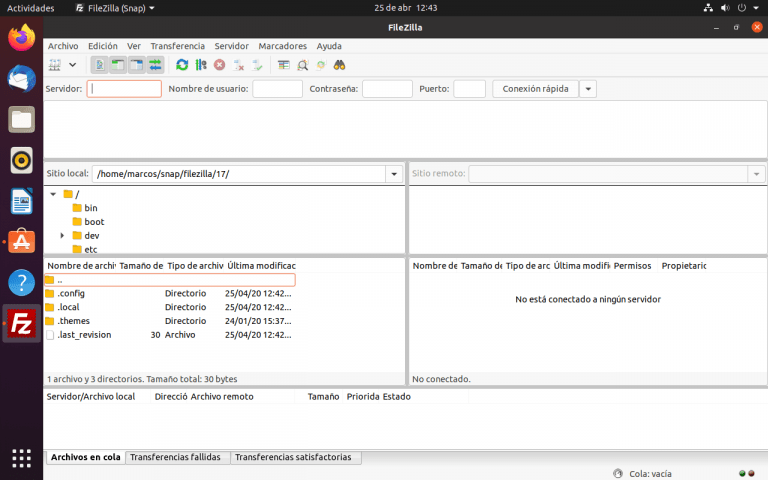Toggle the message log display
The width and height of the screenshot is (768, 480).
tap(99, 65)
